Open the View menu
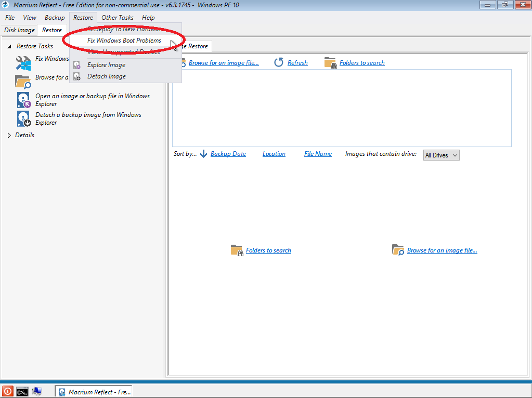 [30, 18]
